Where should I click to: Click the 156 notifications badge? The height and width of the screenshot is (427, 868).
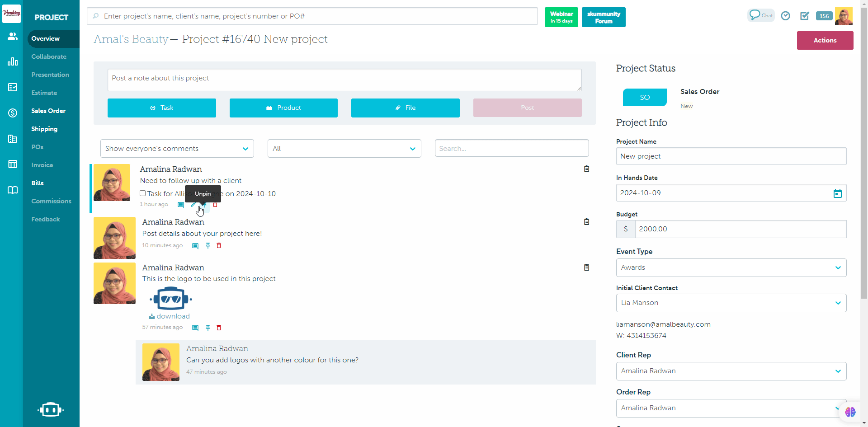pos(824,16)
